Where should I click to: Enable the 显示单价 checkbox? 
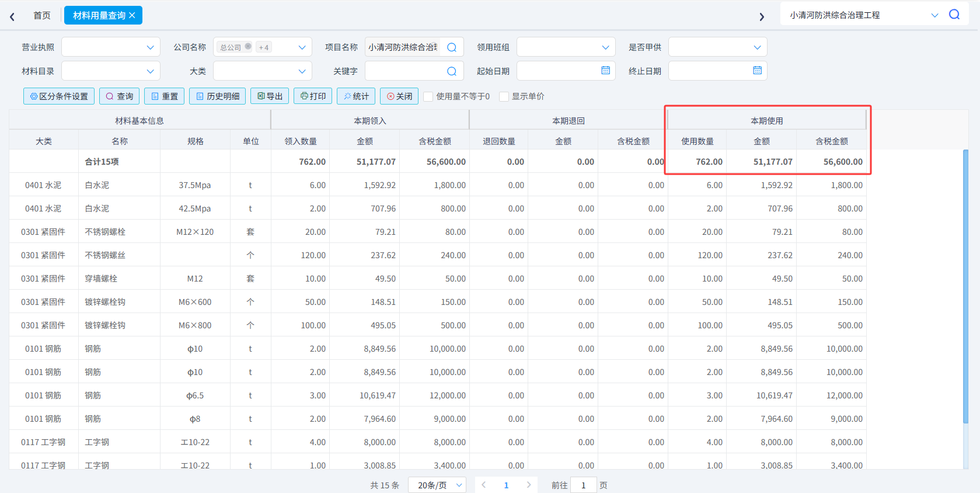click(x=504, y=96)
